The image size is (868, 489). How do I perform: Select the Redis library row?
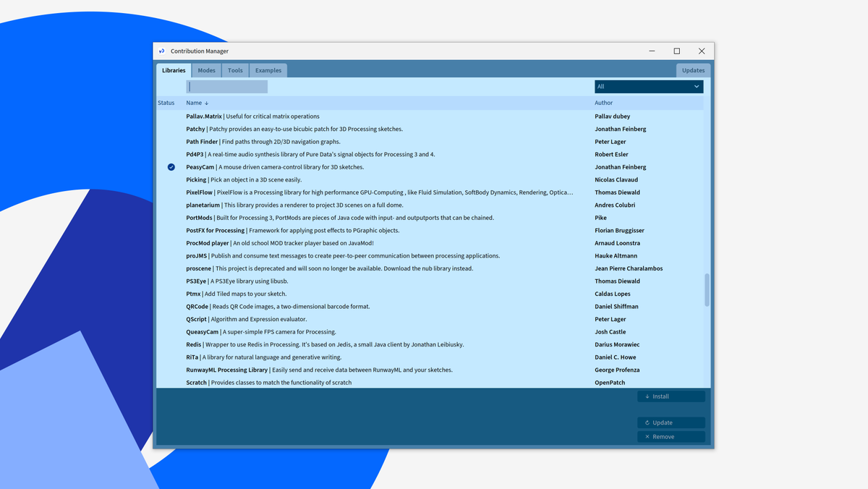pos(430,344)
